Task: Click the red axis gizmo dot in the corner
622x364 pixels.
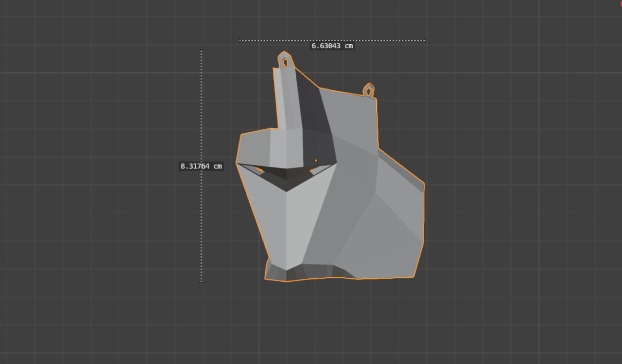Action: (621, 3)
